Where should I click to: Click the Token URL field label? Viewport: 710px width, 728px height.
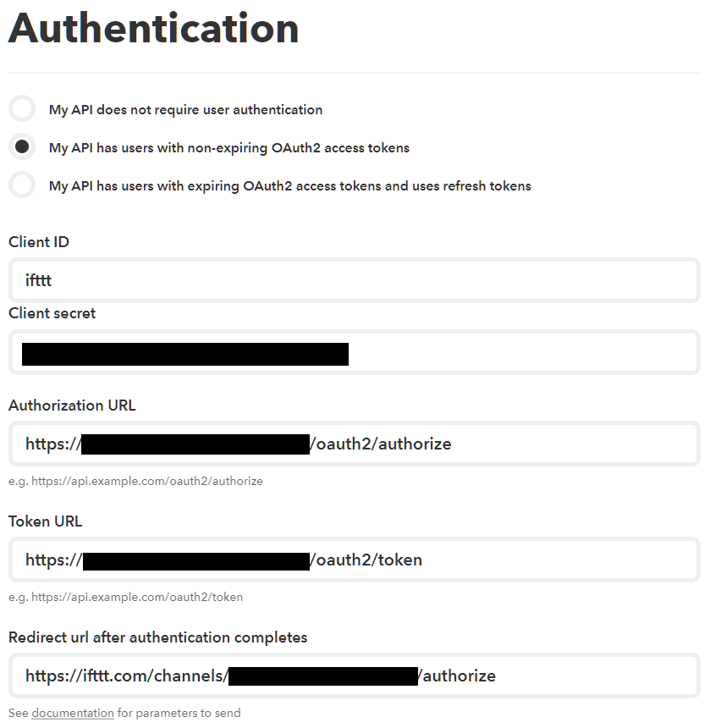coord(46,521)
